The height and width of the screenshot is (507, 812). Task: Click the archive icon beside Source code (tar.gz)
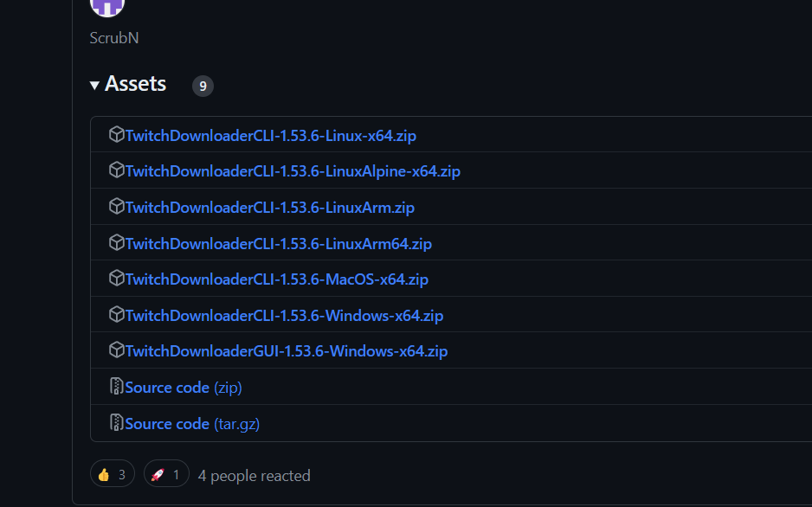[x=116, y=423]
